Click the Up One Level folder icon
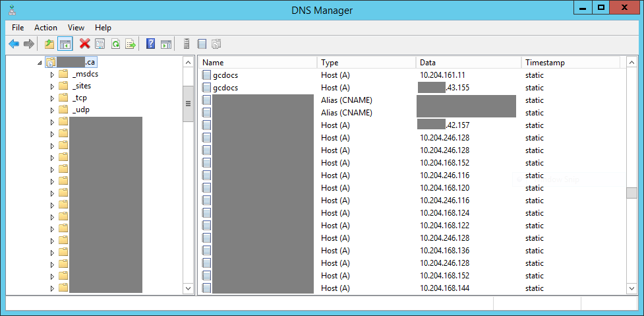This screenshot has width=644, height=316. [x=49, y=44]
